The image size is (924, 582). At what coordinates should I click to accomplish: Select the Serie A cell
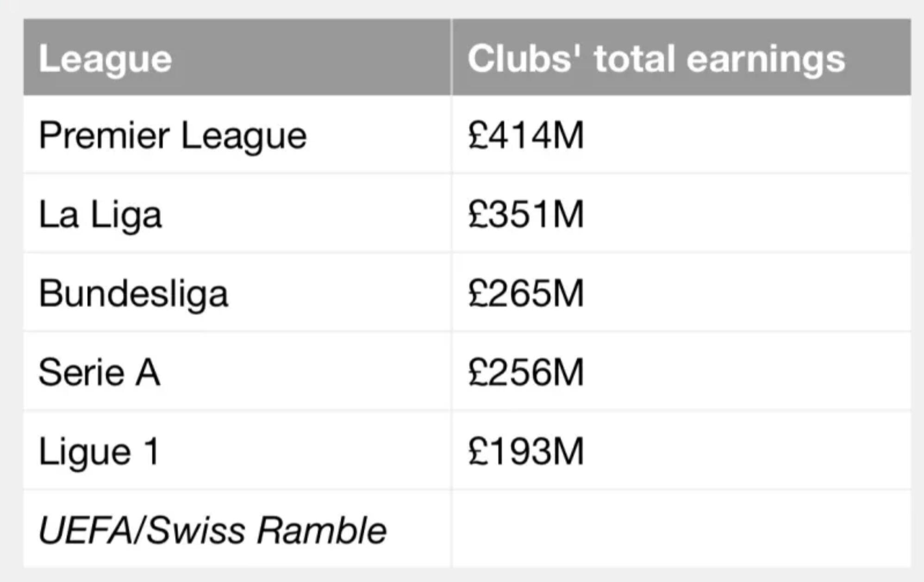tap(100, 372)
